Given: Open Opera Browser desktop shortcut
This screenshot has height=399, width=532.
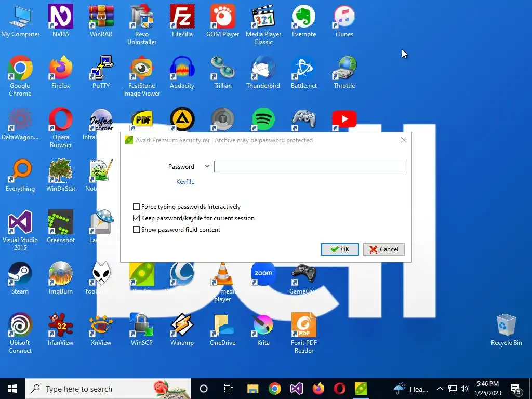Looking at the screenshot, I should tap(61, 128).
